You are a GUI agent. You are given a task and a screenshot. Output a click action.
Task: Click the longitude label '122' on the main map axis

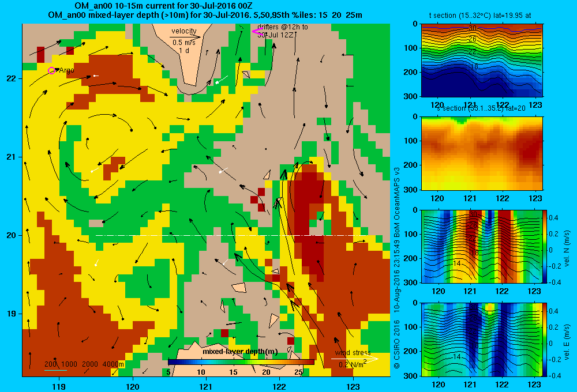tap(279, 386)
